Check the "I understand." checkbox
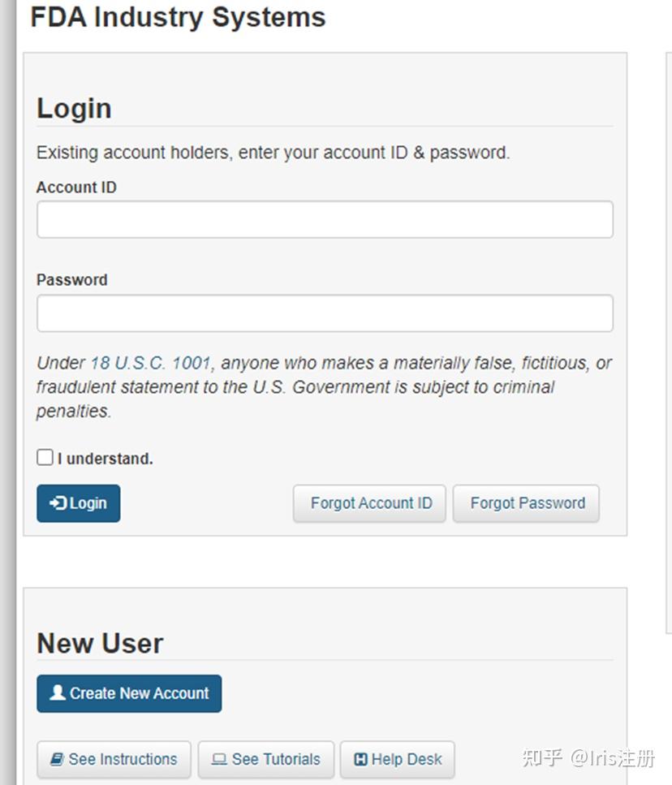 point(45,457)
